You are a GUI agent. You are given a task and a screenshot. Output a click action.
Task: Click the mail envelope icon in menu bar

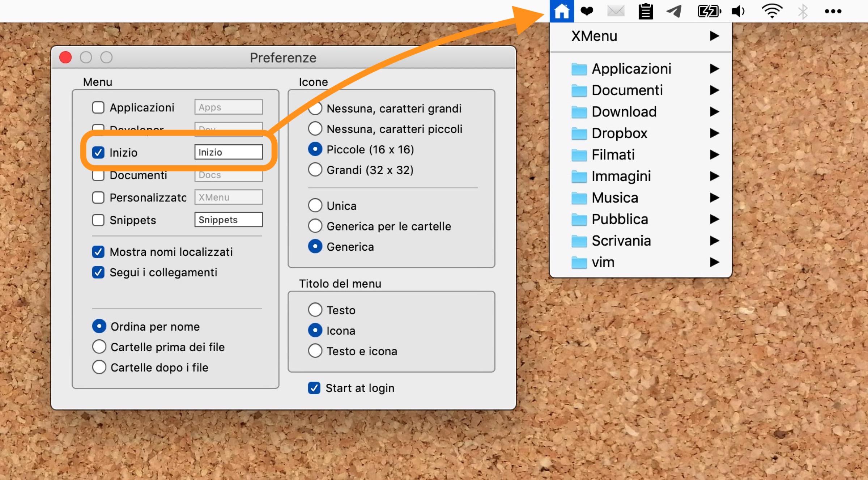click(616, 11)
